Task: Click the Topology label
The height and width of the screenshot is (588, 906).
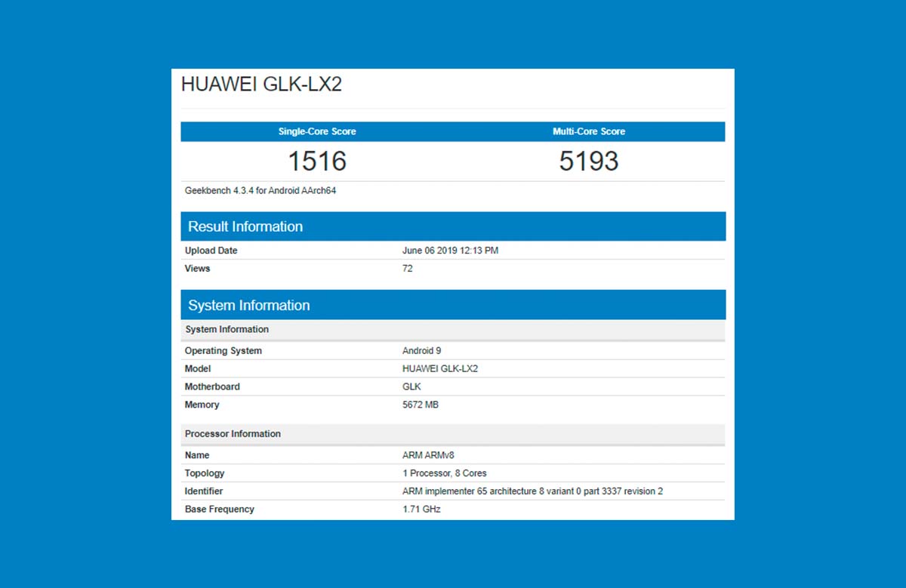Action: pos(205,474)
